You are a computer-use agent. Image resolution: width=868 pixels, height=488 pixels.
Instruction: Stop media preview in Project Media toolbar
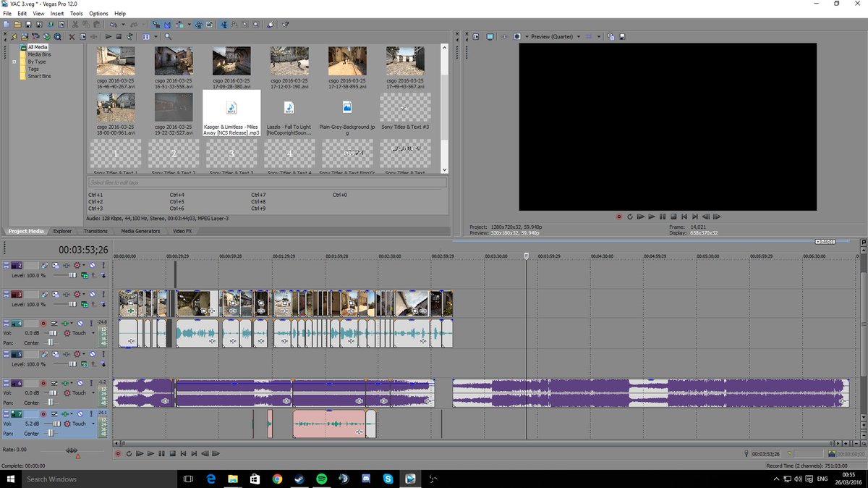point(119,36)
